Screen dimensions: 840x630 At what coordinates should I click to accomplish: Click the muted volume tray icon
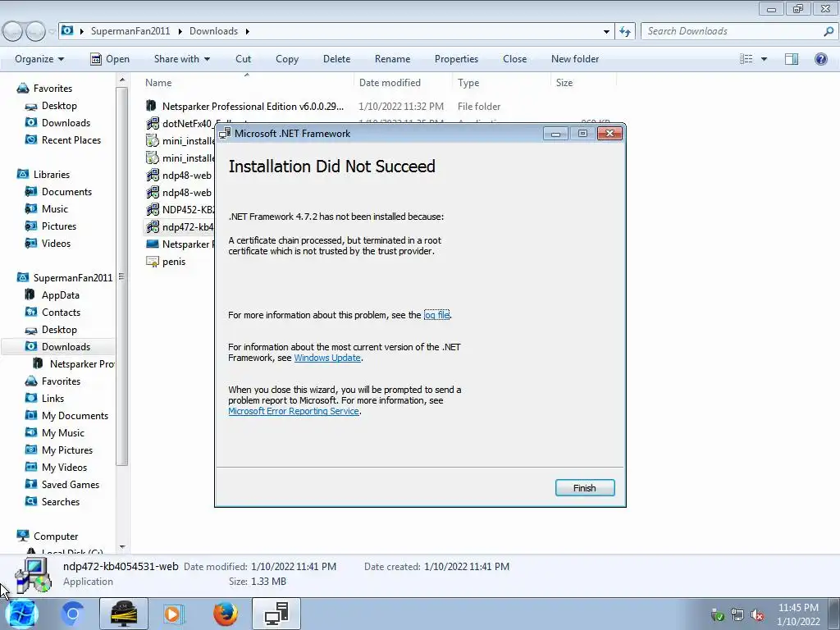click(x=757, y=615)
